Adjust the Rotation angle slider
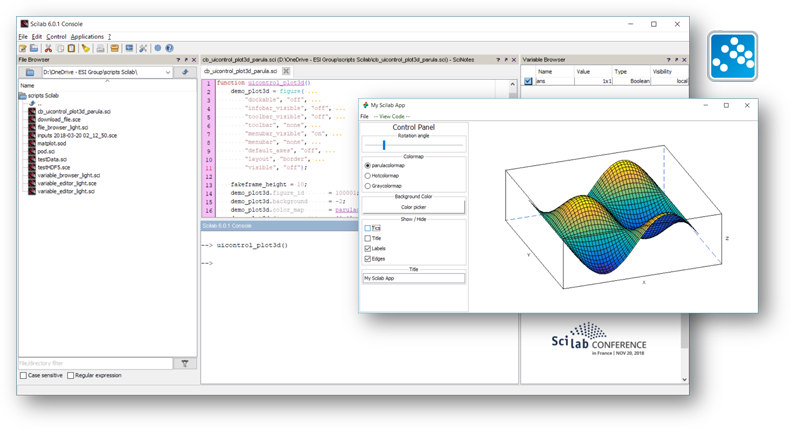This screenshot has height=433, width=800. pyautogui.click(x=384, y=145)
